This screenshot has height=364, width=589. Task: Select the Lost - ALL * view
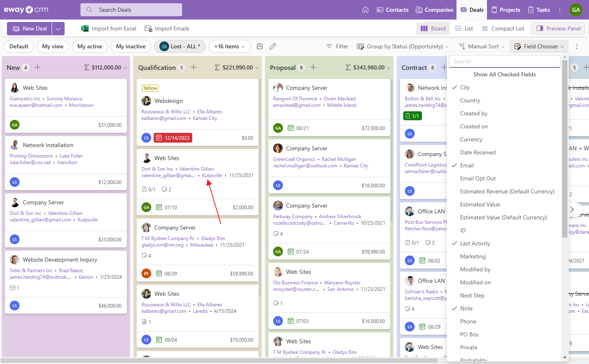(180, 46)
